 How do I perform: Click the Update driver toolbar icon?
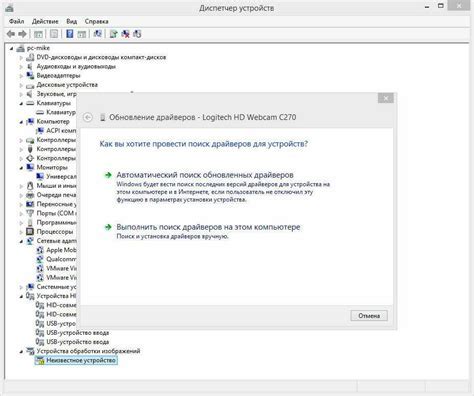tap(113, 34)
